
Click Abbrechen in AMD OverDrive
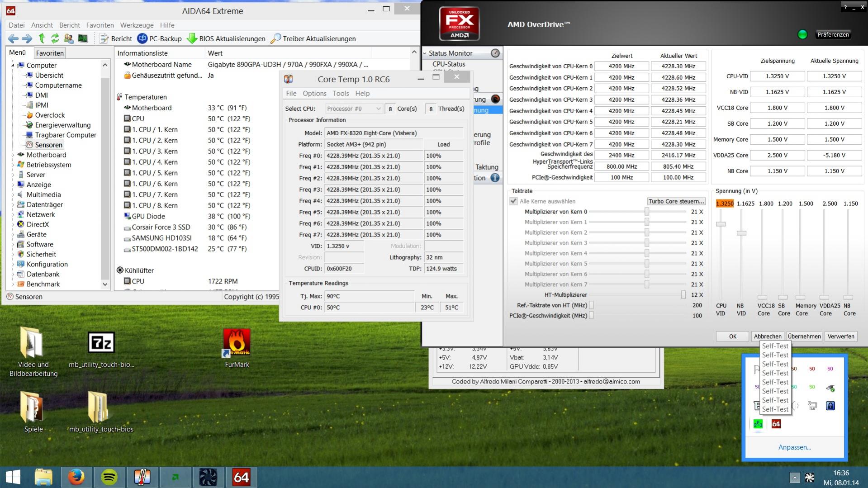768,336
